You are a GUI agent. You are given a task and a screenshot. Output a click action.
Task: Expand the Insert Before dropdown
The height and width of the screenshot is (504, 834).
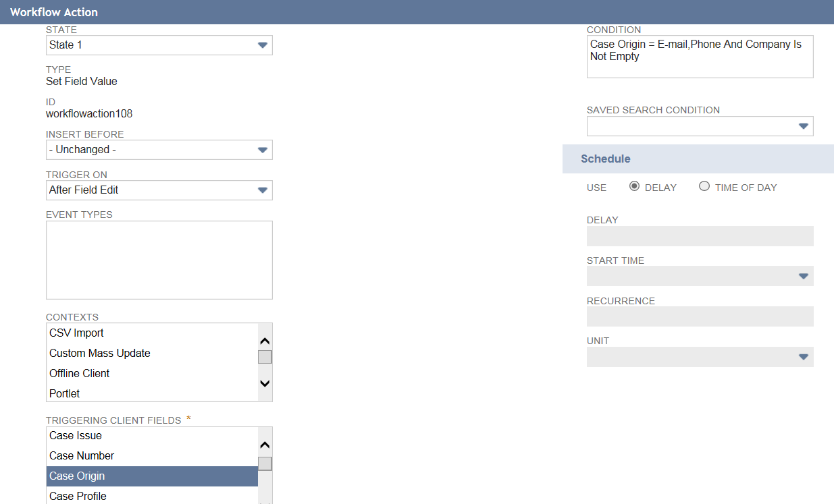(159, 150)
